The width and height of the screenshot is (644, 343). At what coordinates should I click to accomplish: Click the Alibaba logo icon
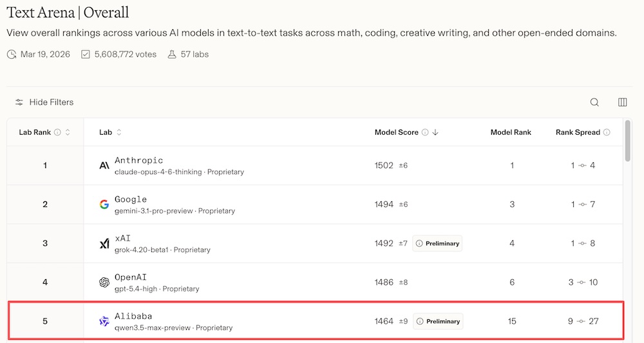pos(104,321)
